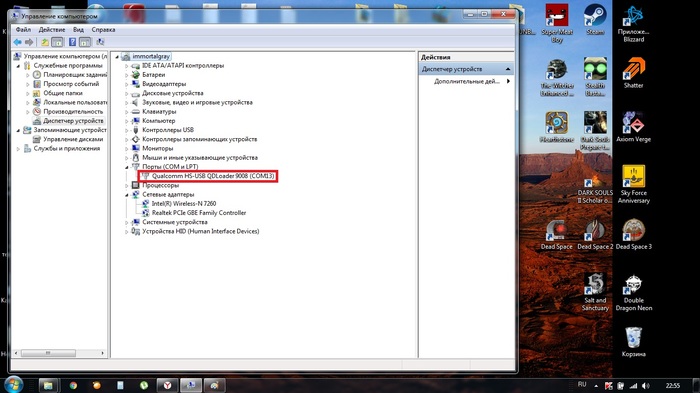Select Диспетчер устройств in left tree
700x393 pixels.
(73, 121)
